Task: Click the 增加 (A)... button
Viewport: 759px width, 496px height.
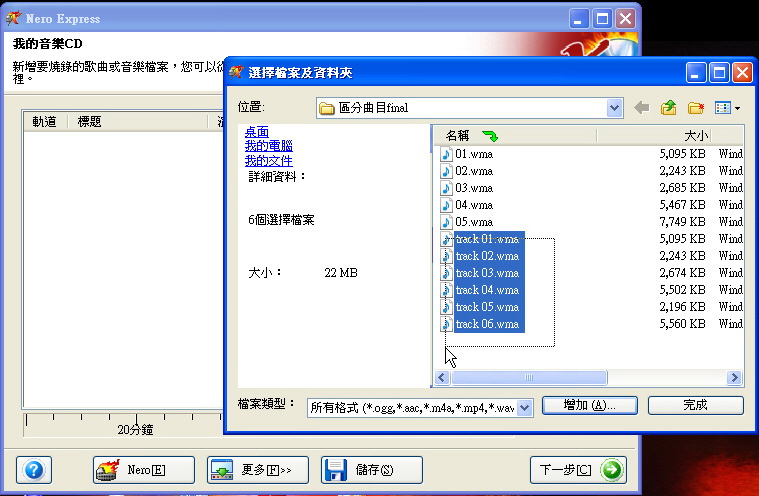Action: click(x=589, y=405)
